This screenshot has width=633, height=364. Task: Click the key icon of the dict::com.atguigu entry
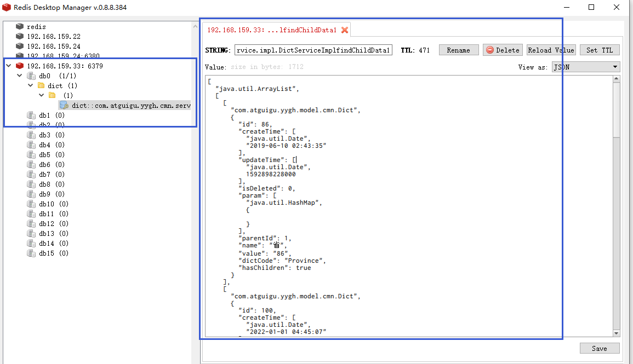64,105
